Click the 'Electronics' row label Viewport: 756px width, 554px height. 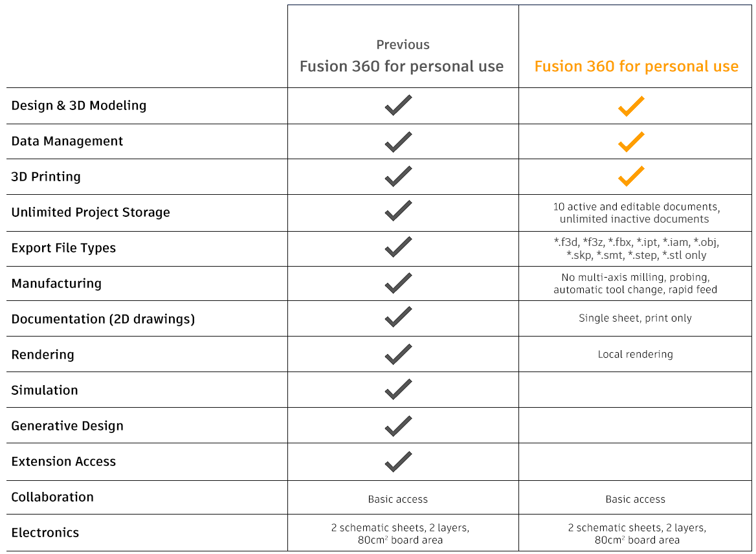[45, 533]
